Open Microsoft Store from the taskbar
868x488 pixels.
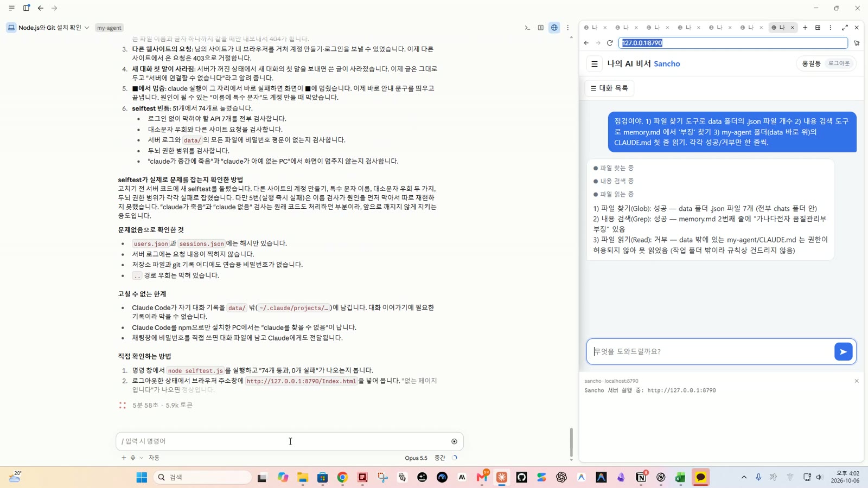[323, 477]
